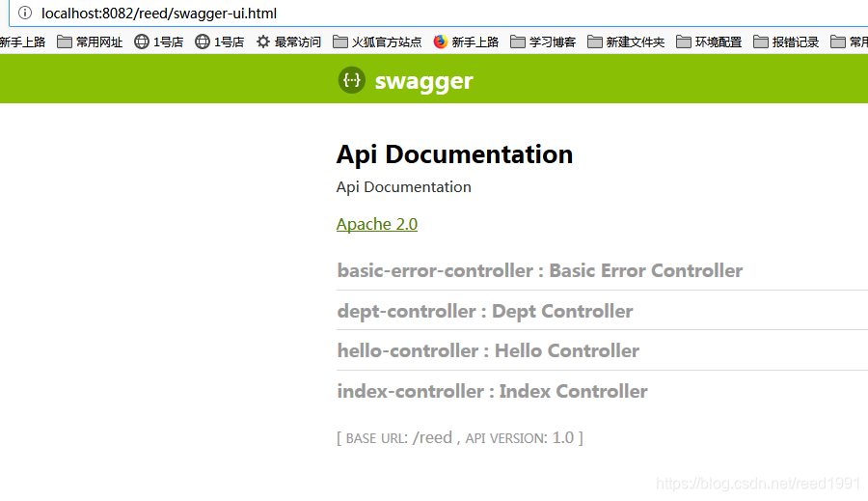Open the first 1号店 bookmark
Screen dimensions: 868x501
159,42
